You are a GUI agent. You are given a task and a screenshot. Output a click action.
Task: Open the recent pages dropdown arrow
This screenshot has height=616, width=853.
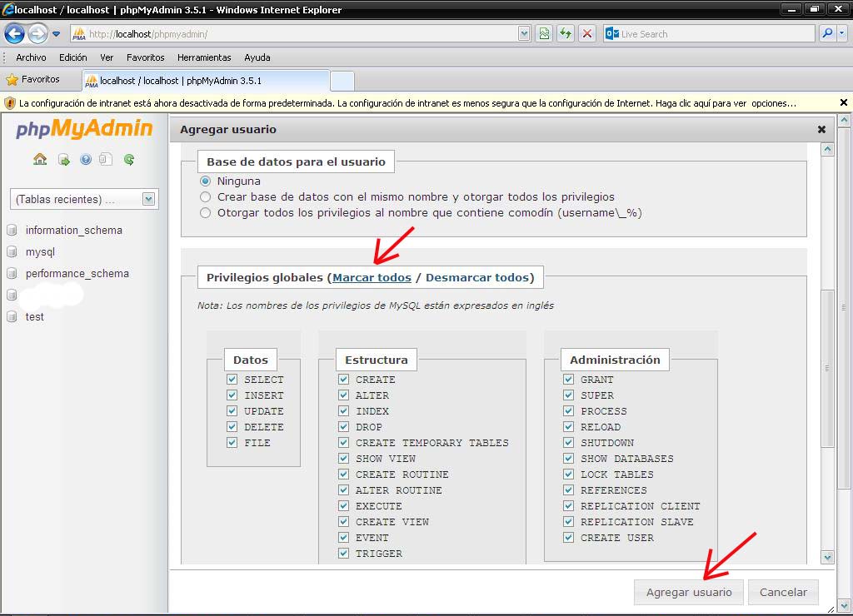56,33
